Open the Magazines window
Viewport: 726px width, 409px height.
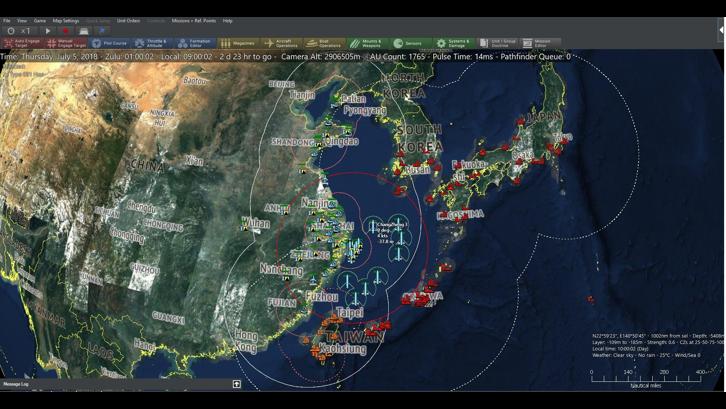[238, 44]
